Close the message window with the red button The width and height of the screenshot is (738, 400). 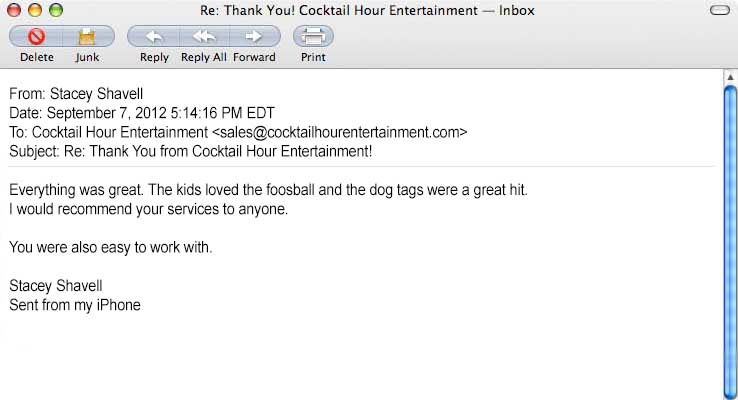(15, 11)
